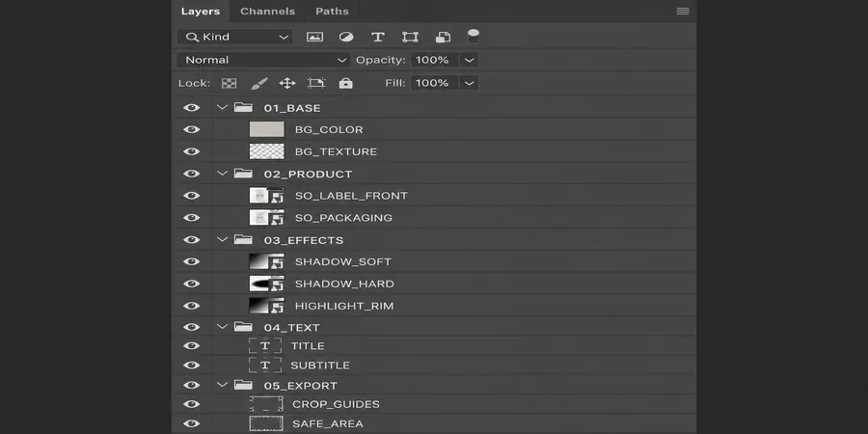Switch to the Paths tab
This screenshot has height=434, width=868.
pos(332,11)
